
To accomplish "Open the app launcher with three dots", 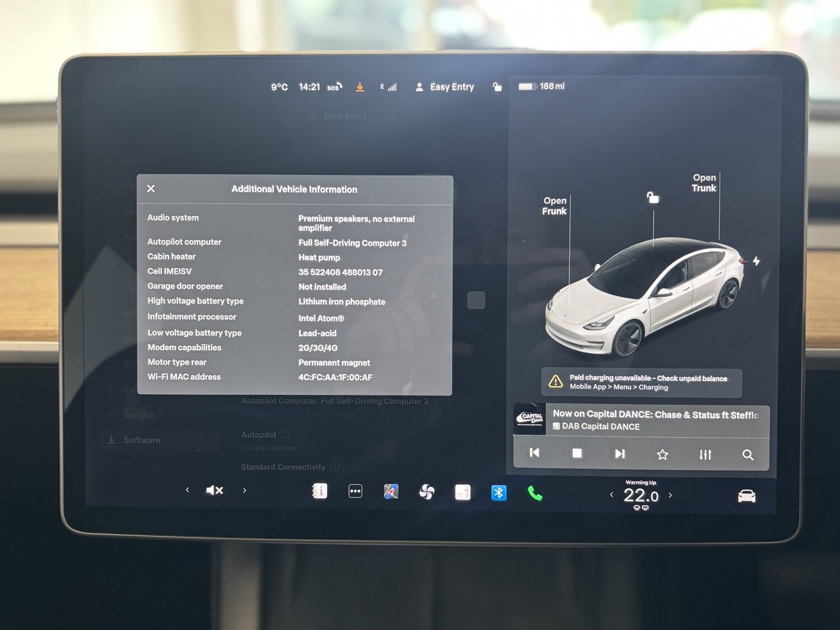I will 355,491.
